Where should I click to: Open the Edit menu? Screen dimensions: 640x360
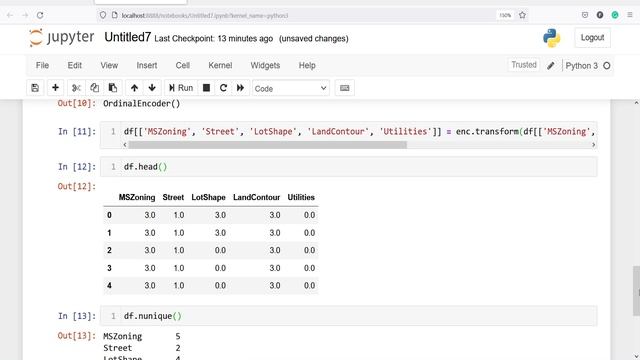click(x=74, y=65)
